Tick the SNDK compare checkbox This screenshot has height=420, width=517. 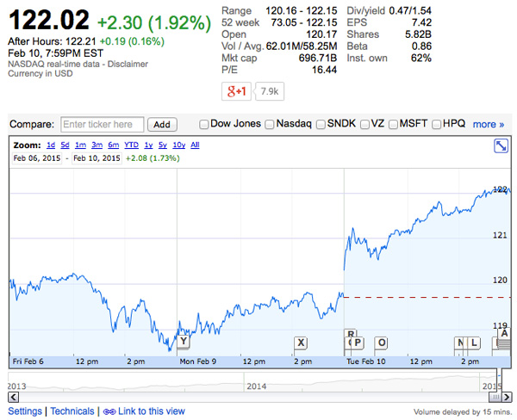click(321, 125)
